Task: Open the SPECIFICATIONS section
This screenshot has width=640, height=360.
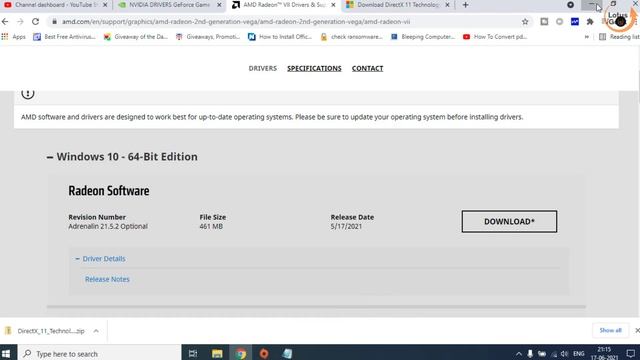Action: [x=314, y=68]
